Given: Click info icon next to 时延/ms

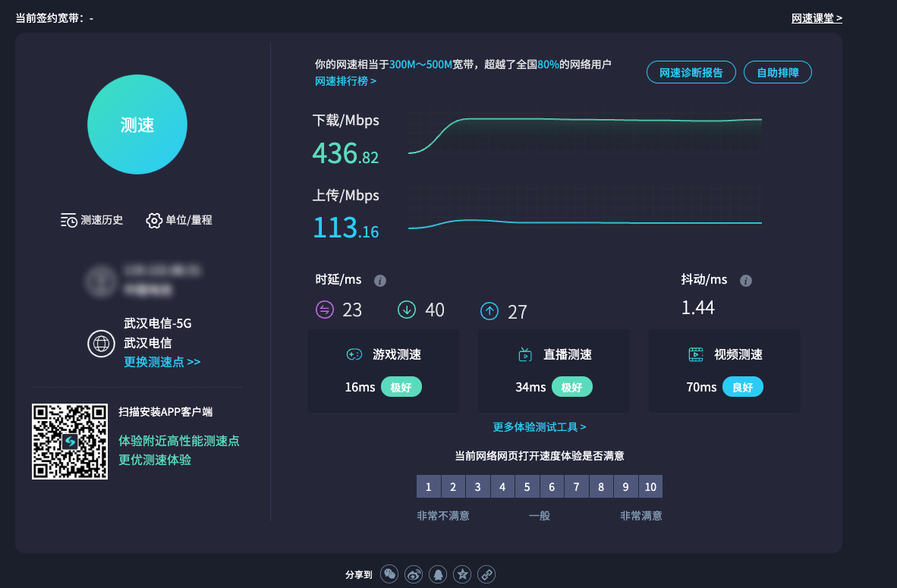Looking at the screenshot, I should point(380,281).
